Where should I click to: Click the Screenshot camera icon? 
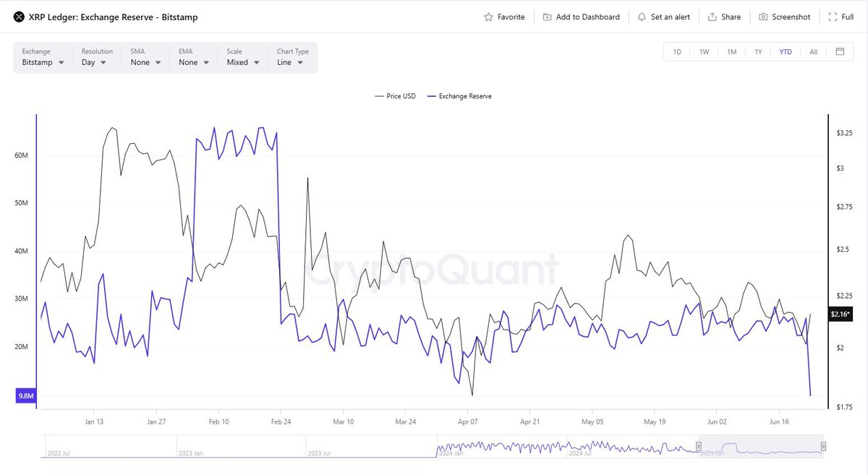pyautogui.click(x=763, y=17)
